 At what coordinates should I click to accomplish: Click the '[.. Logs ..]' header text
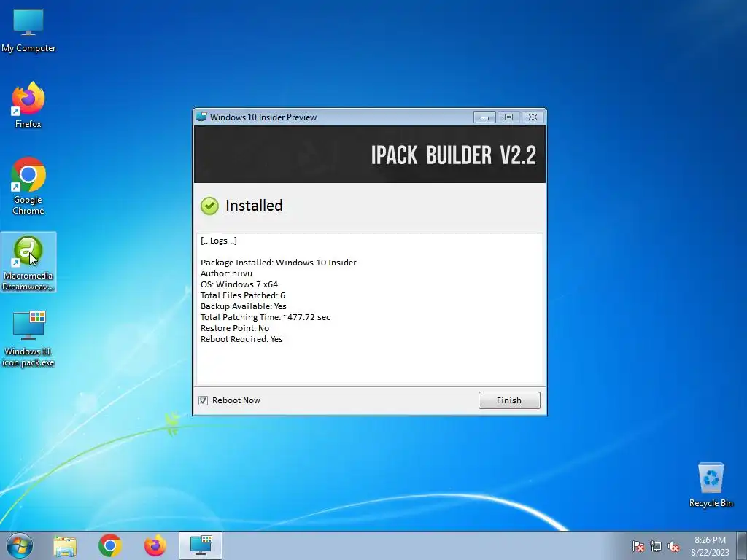(219, 241)
